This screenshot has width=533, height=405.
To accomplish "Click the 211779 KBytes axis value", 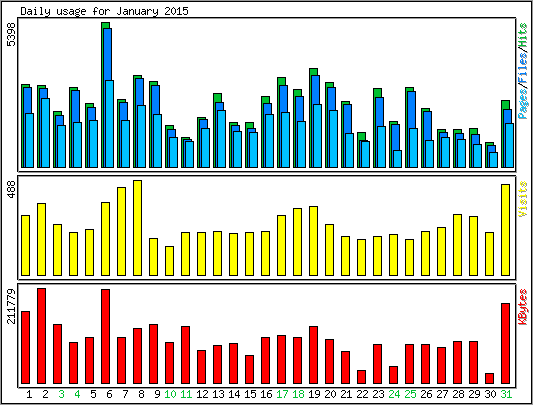I will 12,306.
